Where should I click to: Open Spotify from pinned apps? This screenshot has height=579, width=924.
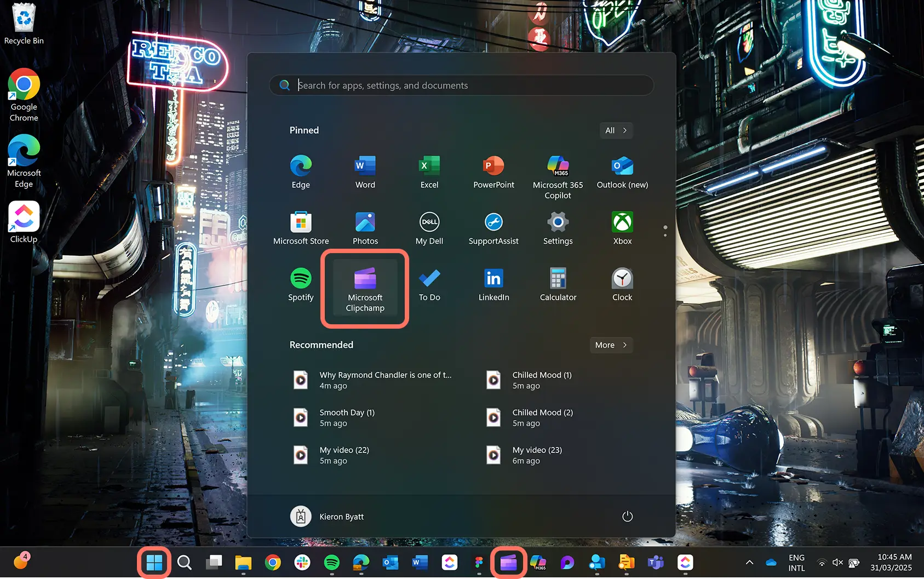301,285
